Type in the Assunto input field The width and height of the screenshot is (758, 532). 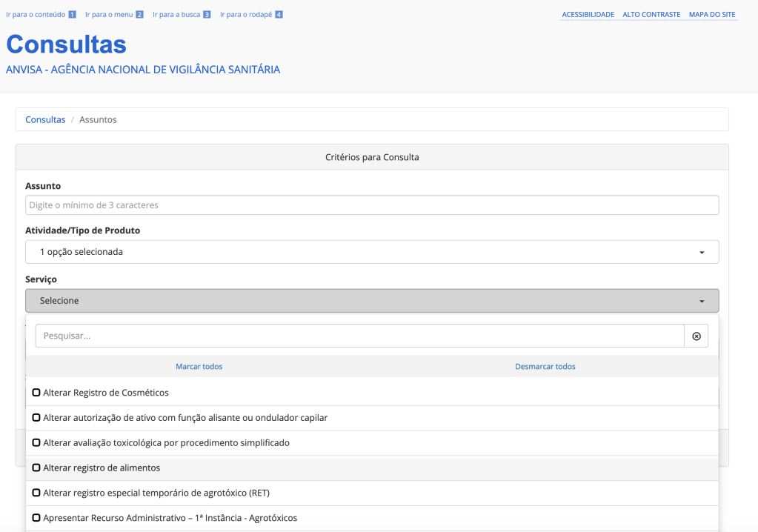pyautogui.click(x=371, y=205)
